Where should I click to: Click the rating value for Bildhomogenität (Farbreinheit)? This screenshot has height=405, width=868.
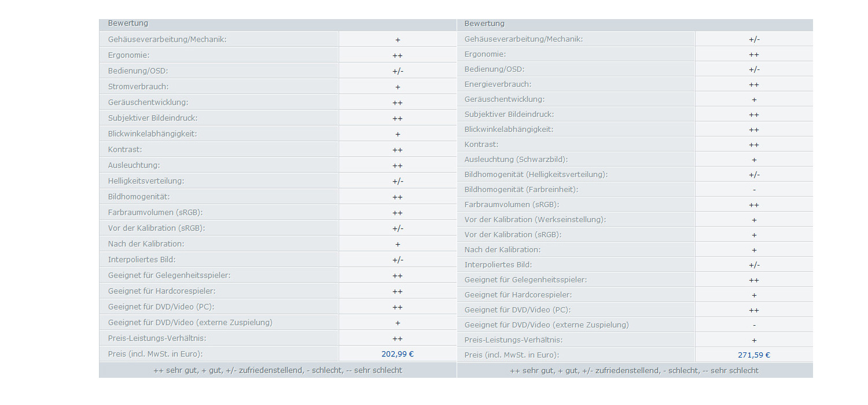pyautogui.click(x=754, y=190)
